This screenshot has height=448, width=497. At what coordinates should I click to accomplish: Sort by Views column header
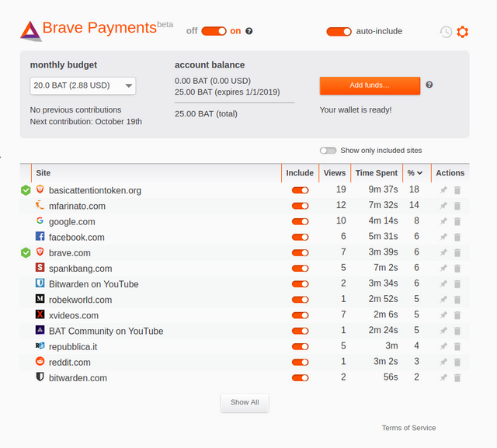335,173
